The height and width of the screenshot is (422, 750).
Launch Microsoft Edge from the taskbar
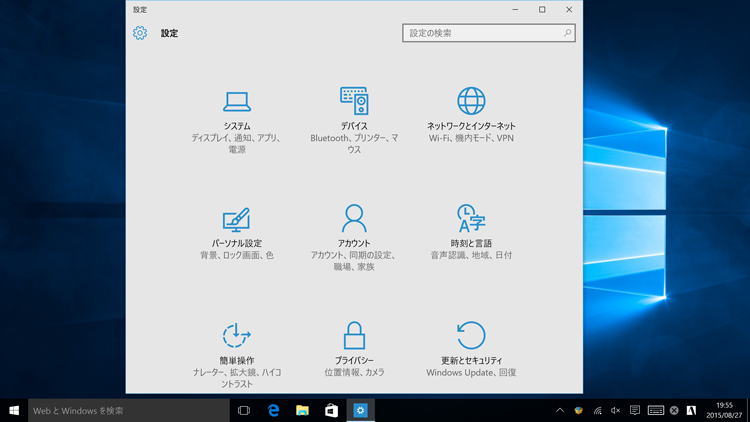click(273, 410)
